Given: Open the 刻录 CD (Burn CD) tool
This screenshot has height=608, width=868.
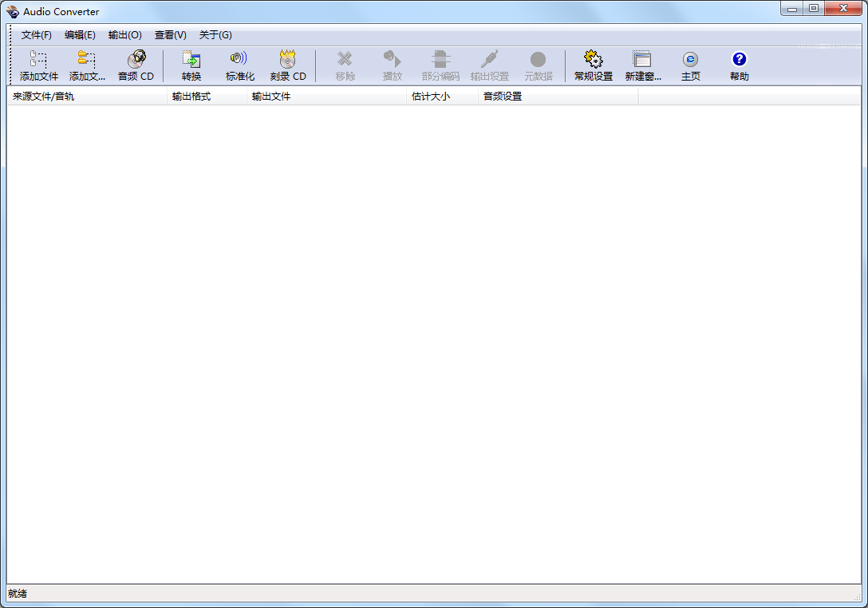Looking at the screenshot, I should click(x=287, y=65).
